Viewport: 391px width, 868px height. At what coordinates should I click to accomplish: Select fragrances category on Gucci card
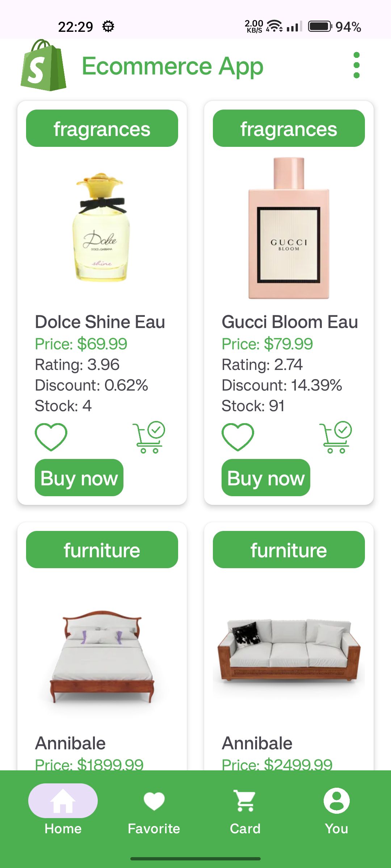289,128
